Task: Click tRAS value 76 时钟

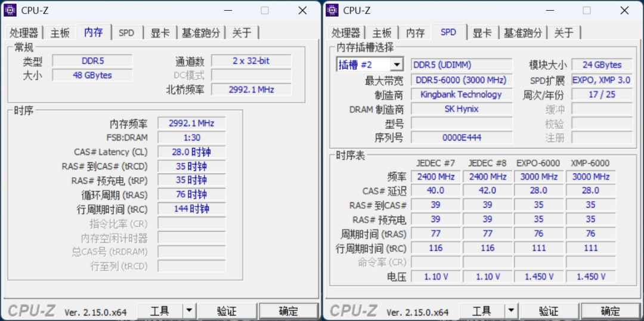Action: coord(191,195)
